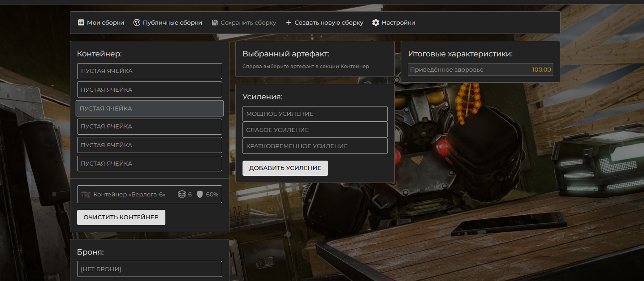Open the СЛАБОЕ УСИЛЕНИЕ slot

tap(315, 130)
